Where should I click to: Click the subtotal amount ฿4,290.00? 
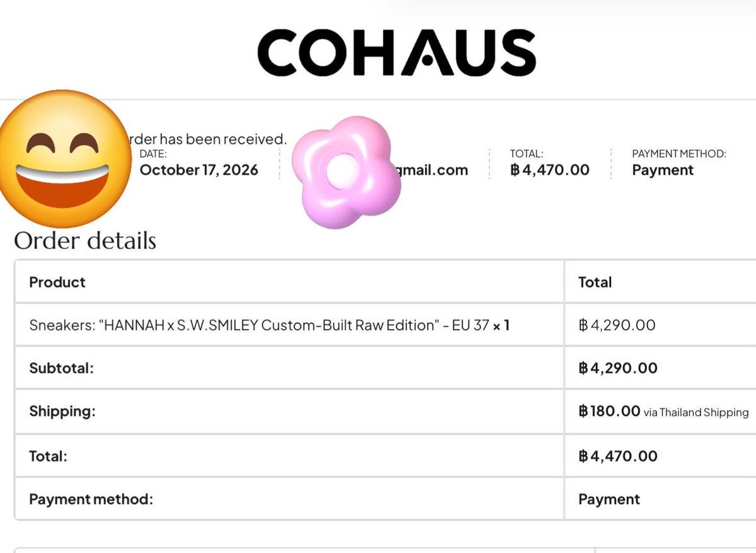pyautogui.click(x=618, y=368)
